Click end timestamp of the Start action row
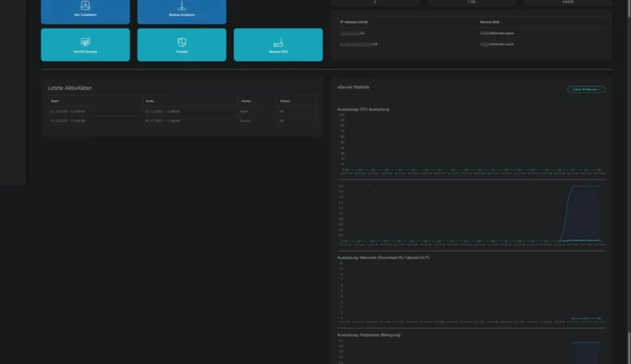The height and width of the screenshot is (364, 631). point(162,112)
